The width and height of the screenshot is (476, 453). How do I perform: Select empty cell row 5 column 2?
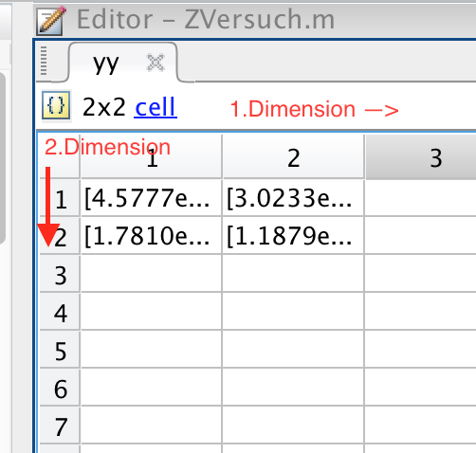(x=293, y=350)
